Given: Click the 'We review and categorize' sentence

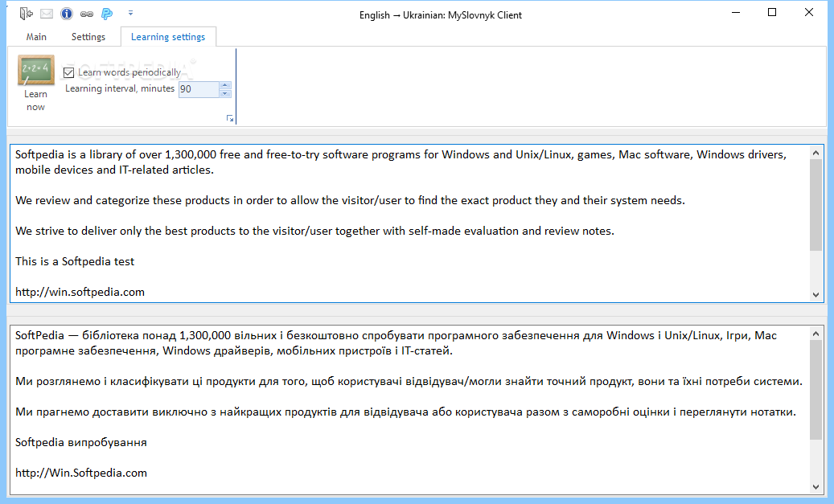Looking at the screenshot, I should 350,200.
